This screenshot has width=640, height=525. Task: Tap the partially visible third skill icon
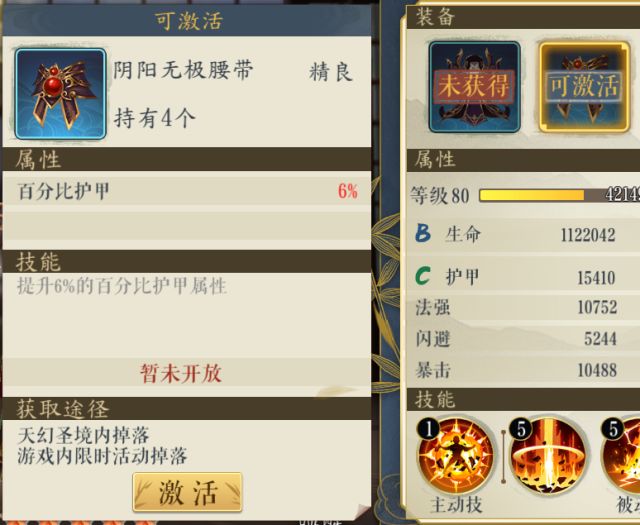click(x=620, y=455)
